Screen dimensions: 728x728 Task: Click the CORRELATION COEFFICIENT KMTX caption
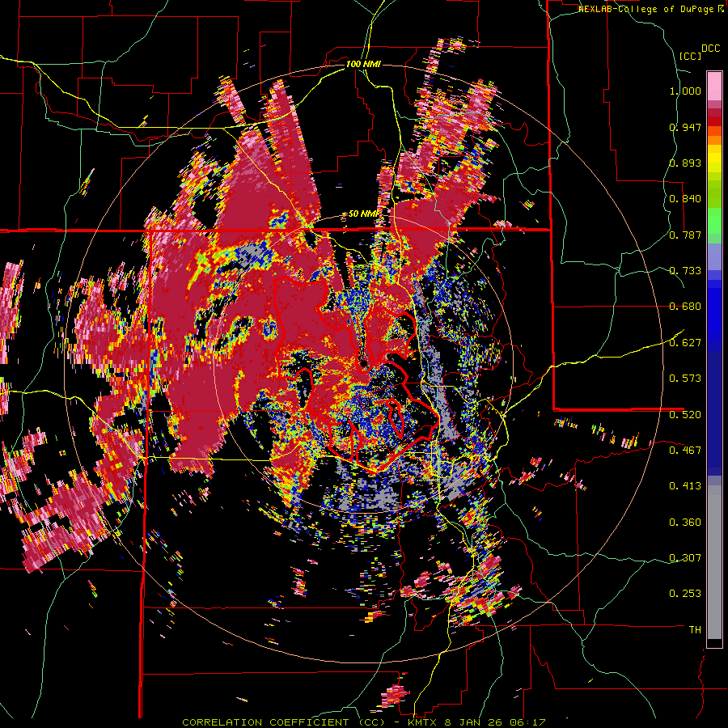click(364, 722)
